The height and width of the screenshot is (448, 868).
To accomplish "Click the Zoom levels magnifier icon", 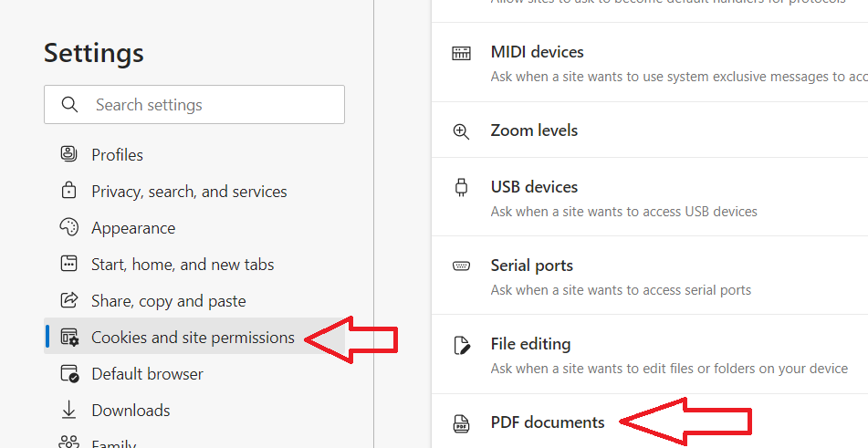I will point(461,131).
